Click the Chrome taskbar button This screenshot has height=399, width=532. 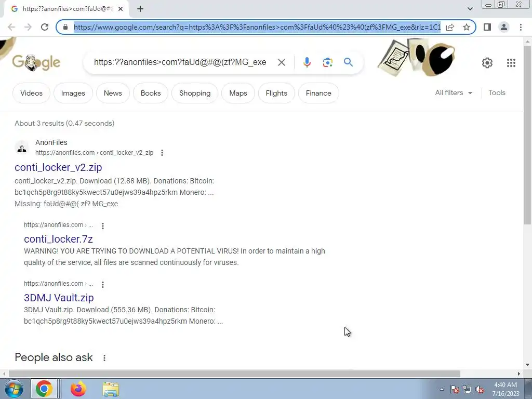(45, 389)
